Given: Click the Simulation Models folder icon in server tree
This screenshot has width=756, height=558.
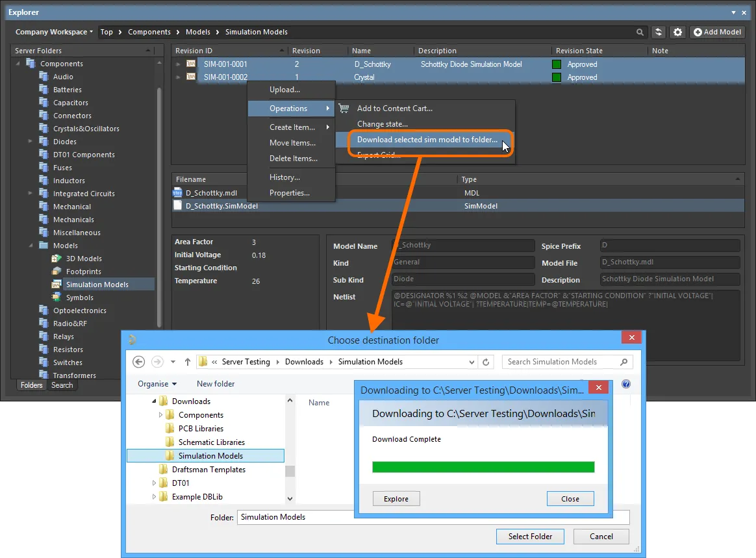Looking at the screenshot, I should (57, 285).
